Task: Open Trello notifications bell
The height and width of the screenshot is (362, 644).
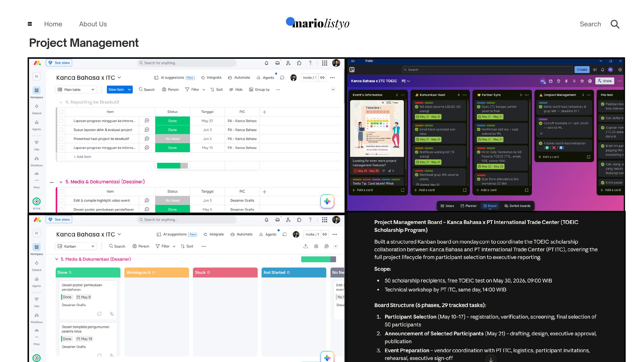Action: tap(602, 70)
